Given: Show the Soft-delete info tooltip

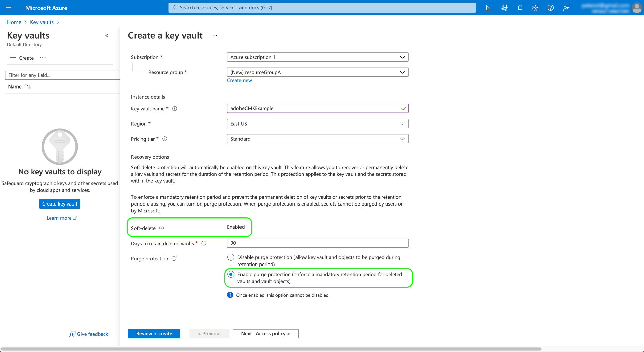Looking at the screenshot, I should tap(161, 228).
